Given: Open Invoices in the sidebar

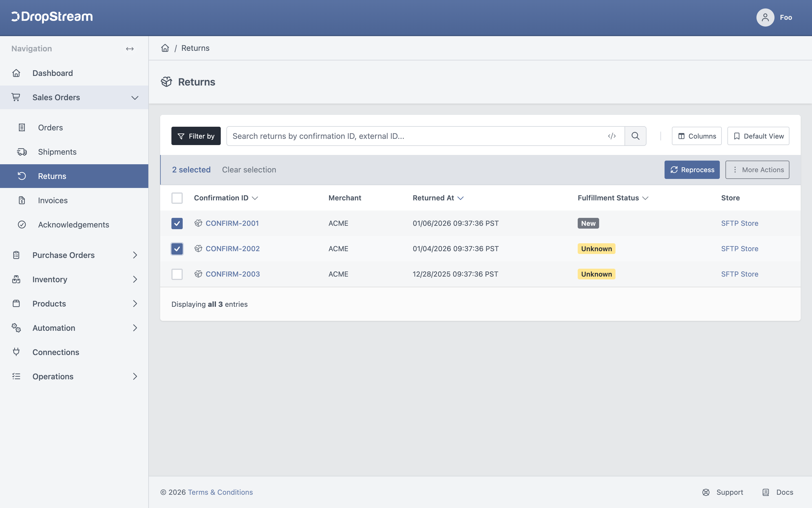Looking at the screenshot, I should click(74, 200).
